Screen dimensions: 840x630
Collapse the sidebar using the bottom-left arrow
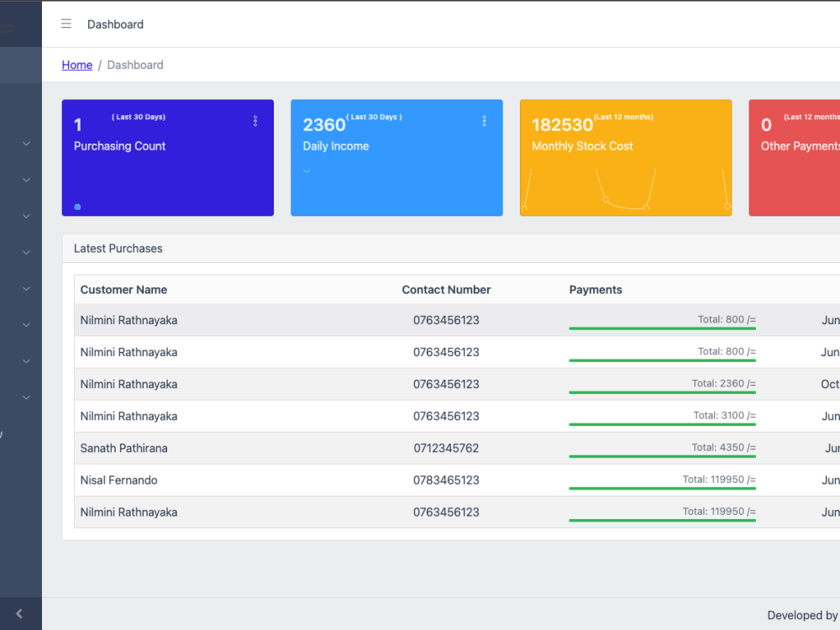point(19,613)
